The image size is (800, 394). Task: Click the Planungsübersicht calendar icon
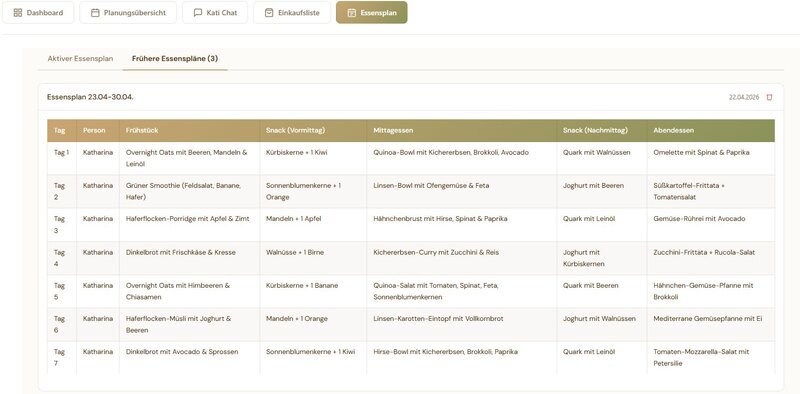pos(95,13)
